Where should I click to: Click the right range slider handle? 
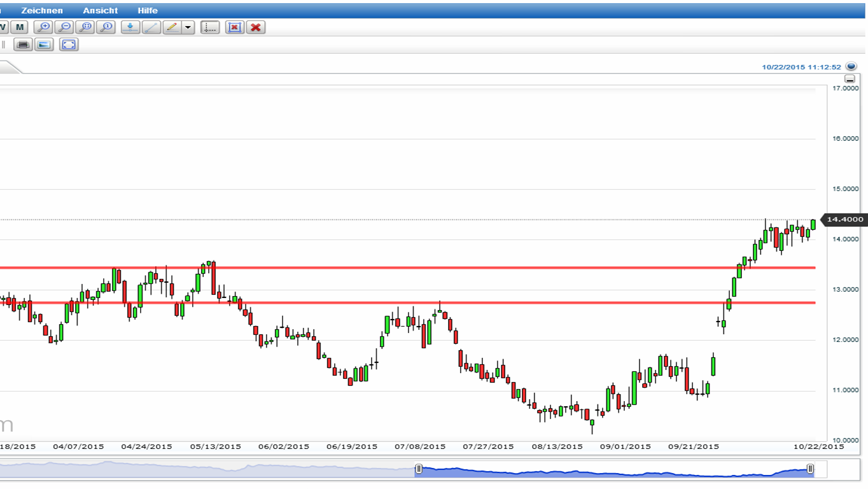[810, 469]
